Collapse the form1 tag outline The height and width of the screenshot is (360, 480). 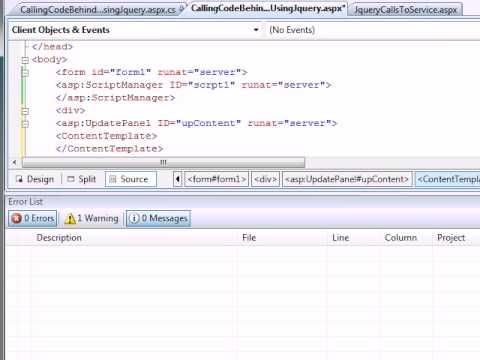(25, 73)
